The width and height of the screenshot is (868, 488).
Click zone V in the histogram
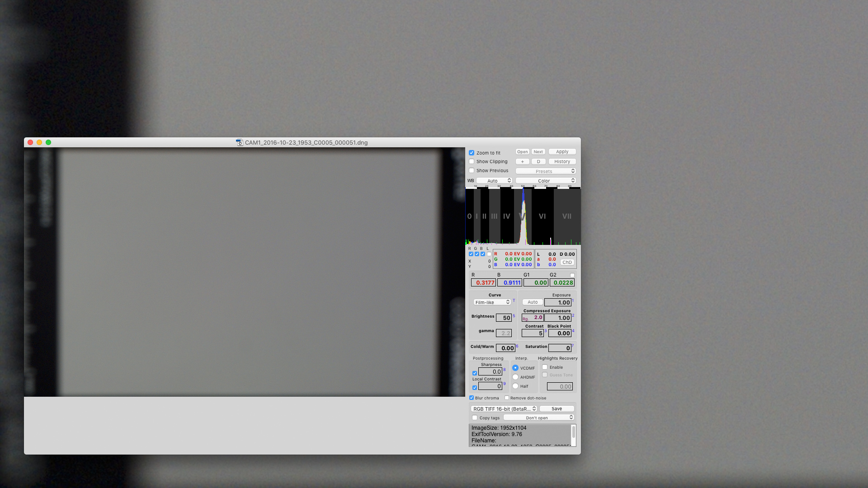click(522, 216)
